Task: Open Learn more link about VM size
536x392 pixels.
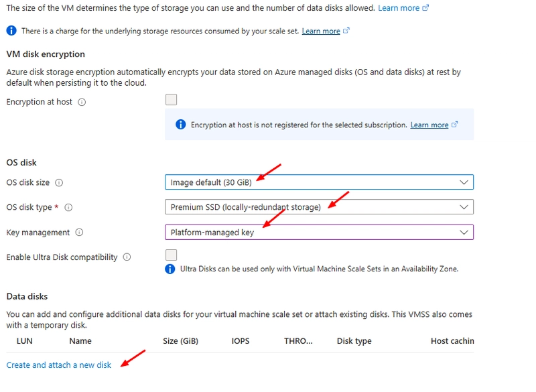Action: tap(399, 8)
